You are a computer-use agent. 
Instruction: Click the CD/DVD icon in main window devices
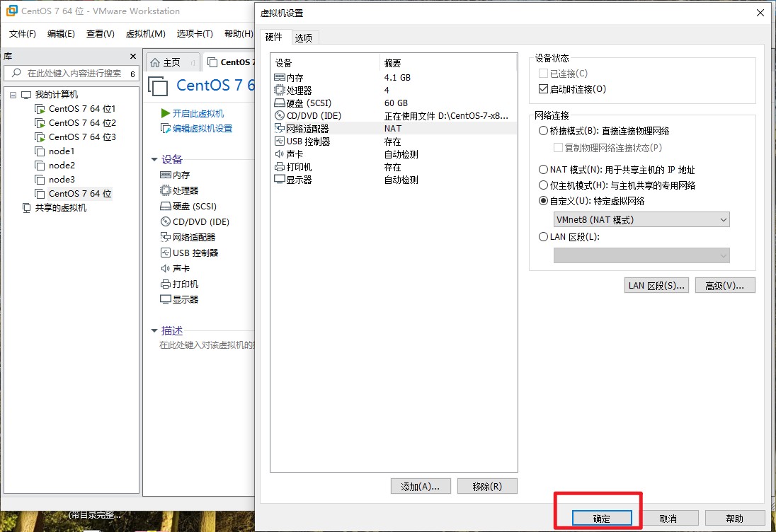click(166, 221)
